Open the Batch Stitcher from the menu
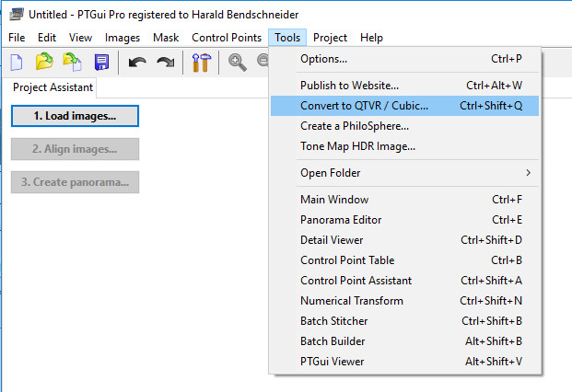 point(405,321)
